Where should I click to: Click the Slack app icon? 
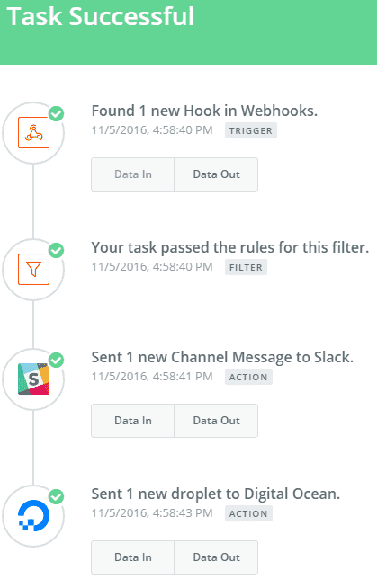coord(34,379)
